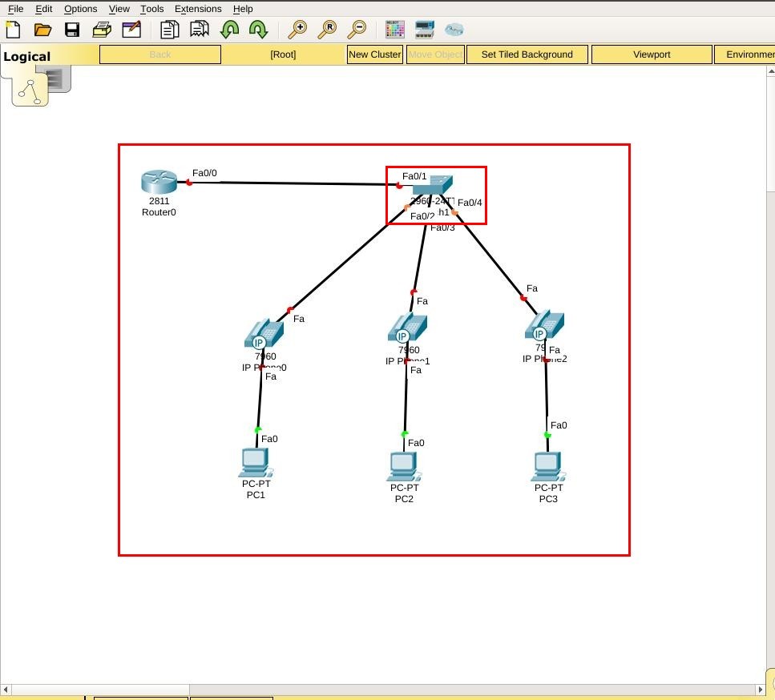The image size is (775, 700).
Task: Select the Zoom In magnifier tool
Action: pos(297,29)
